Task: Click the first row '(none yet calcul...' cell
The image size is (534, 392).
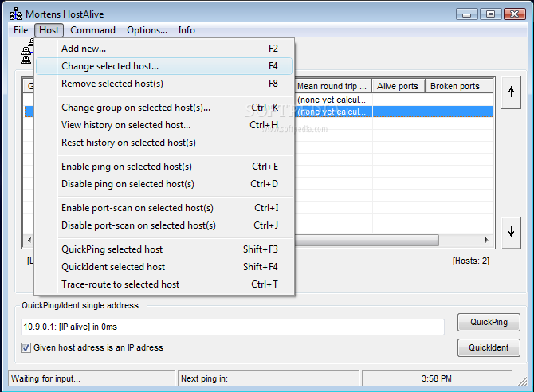Action: [333, 100]
